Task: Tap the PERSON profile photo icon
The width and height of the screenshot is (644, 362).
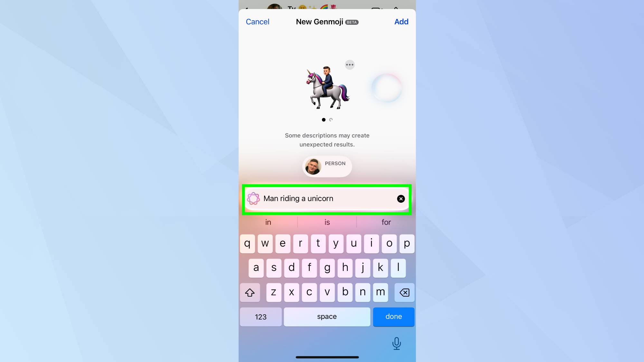Action: click(x=313, y=166)
